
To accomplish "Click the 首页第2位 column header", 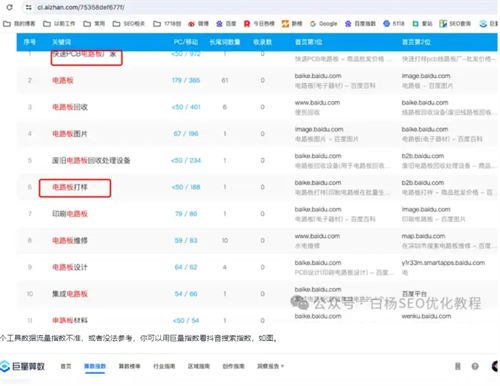I will 416,42.
